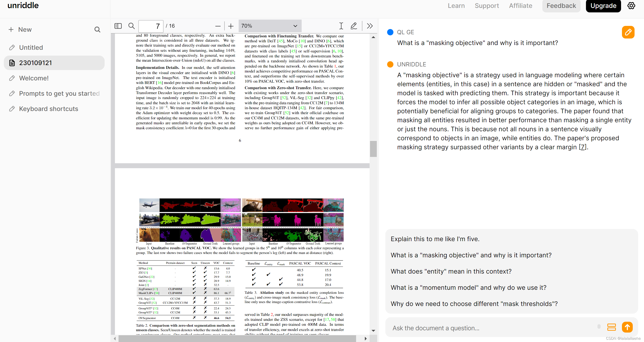Click the page number input field
Image resolution: width=644 pixels, height=342 pixels.
click(x=151, y=26)
